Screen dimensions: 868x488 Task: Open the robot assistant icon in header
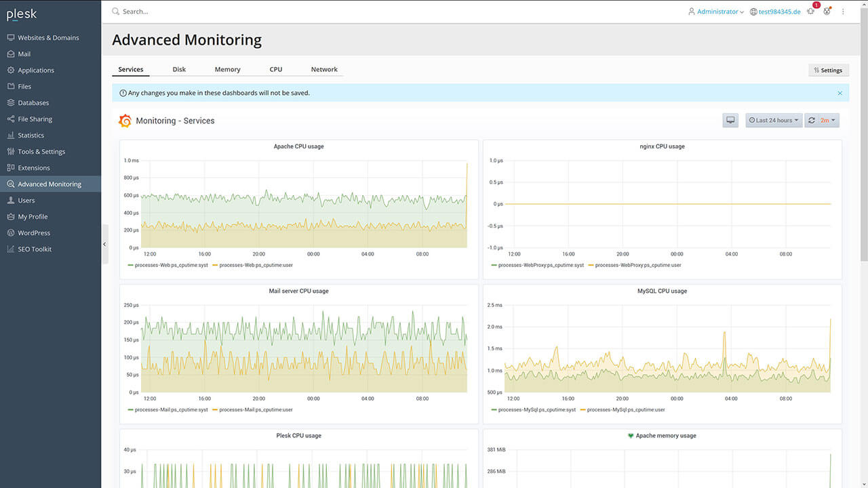[827, 12]
